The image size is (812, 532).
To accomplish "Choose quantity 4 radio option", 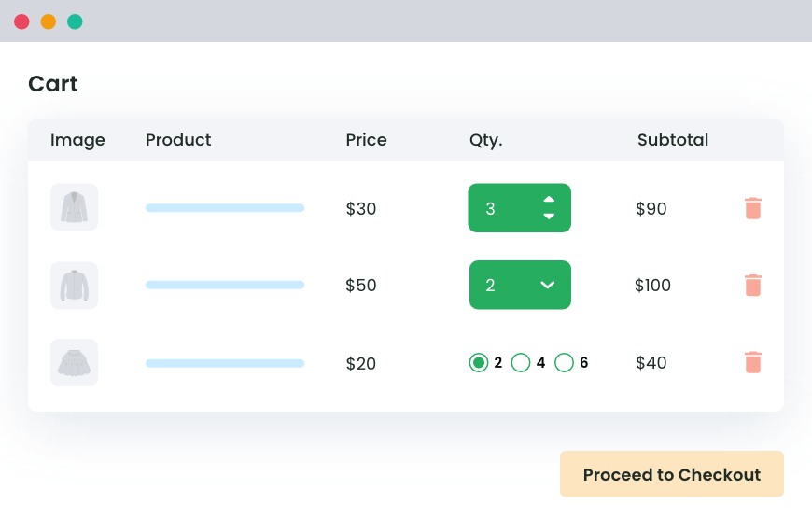I will coord(521,362).
